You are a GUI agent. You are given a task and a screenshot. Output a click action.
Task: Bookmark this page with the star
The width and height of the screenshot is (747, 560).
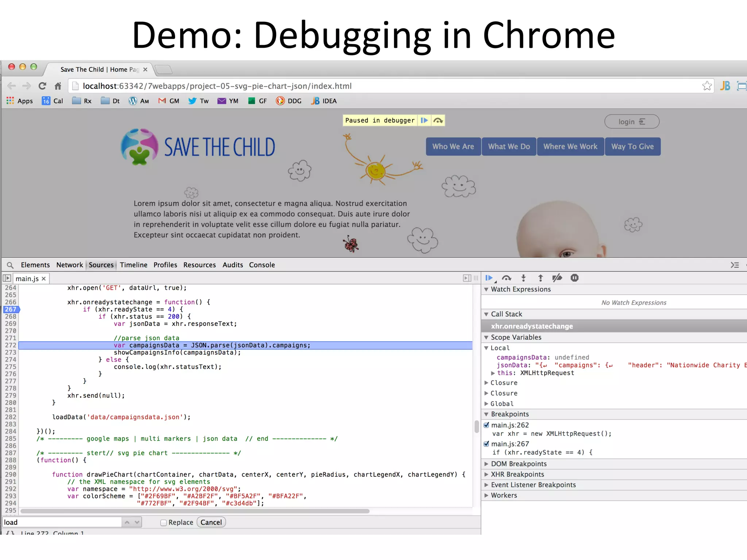pos(707,86)
